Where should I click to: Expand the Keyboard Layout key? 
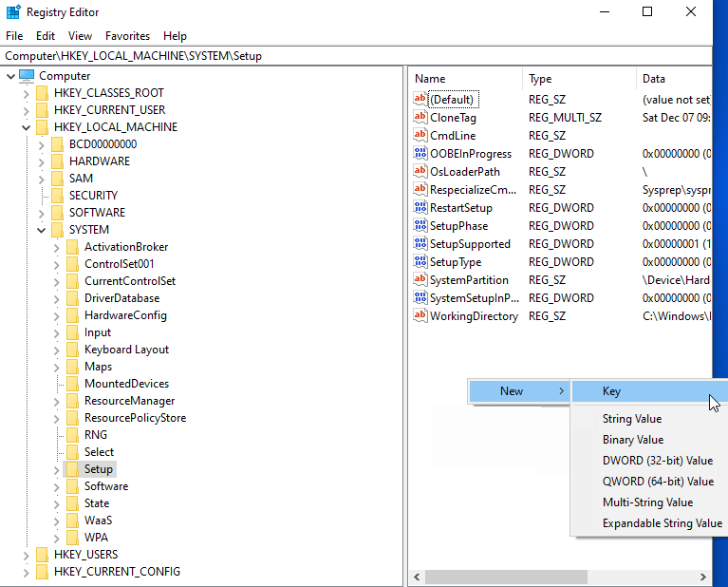click(57, 350)
